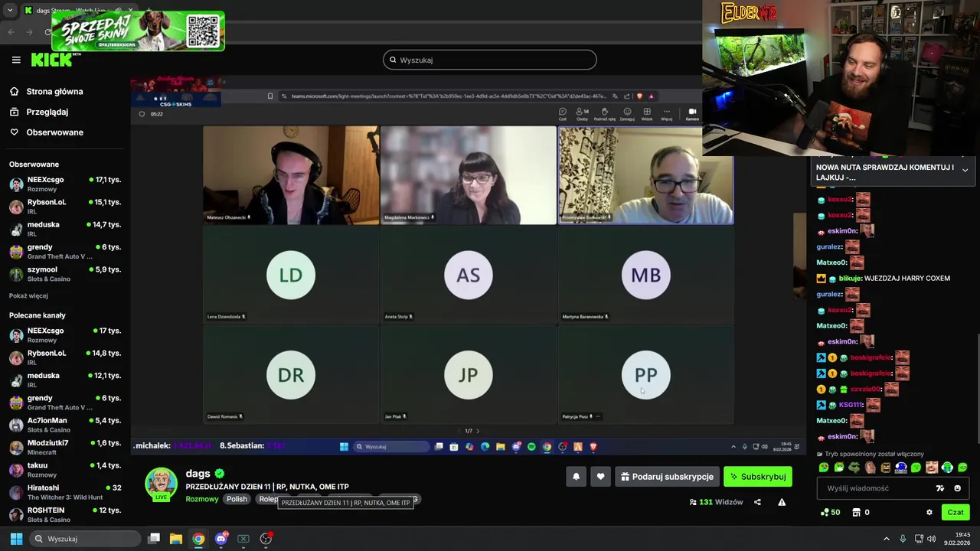The height and width of the screenshot is (551, 980).
Task: Select JP participant avatar tile
Action: coord(469,375)
